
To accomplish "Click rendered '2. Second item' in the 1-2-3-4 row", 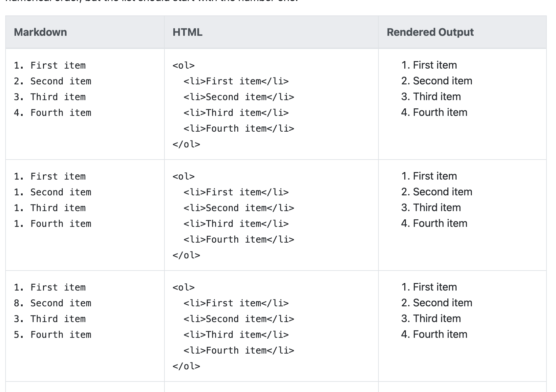I will pyautogui.click(x=437, y=81).
